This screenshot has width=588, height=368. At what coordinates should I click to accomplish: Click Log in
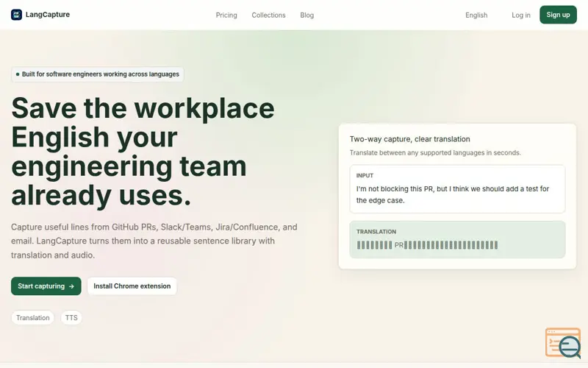(x=521, y=15)
